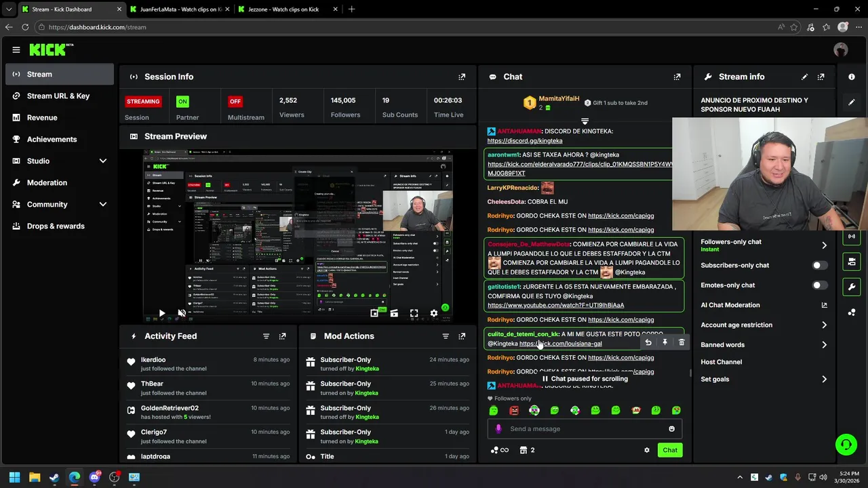
Task: Go to the Achievements page
Action: coord(60,139)
